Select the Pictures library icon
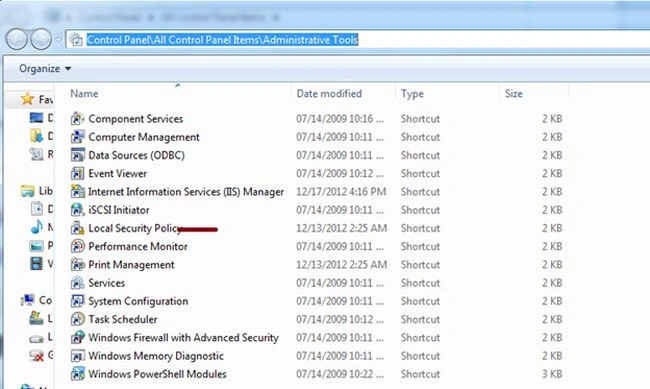 36,246
